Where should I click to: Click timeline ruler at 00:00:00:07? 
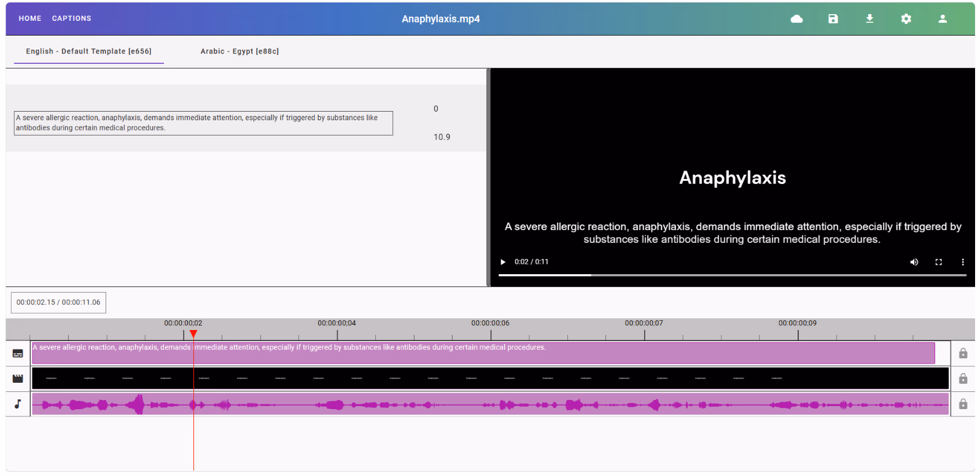click(644, 323)
